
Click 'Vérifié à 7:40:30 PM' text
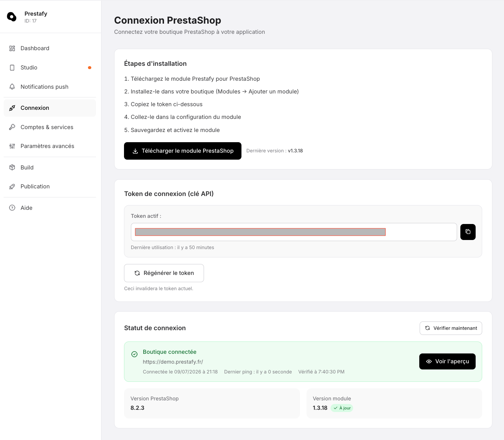321,372
